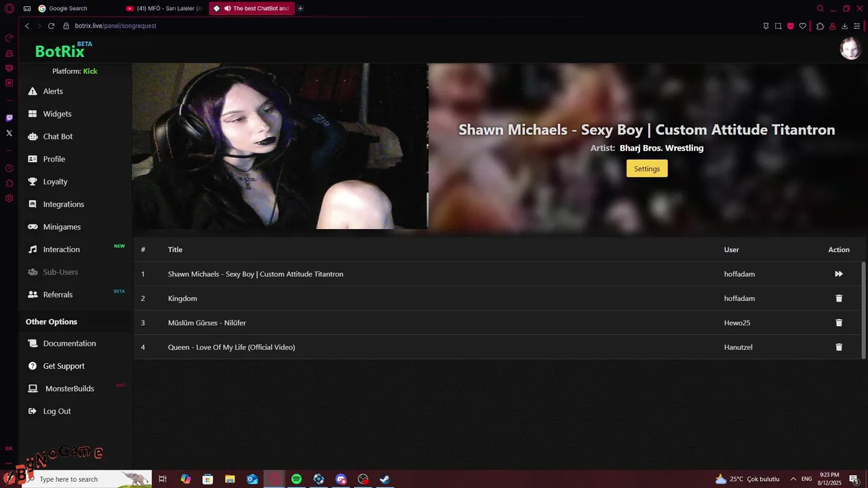The width and height of the screenshot is (868, 488).
Task: Click the pin icon in address bar
Action: coord(766,26)
